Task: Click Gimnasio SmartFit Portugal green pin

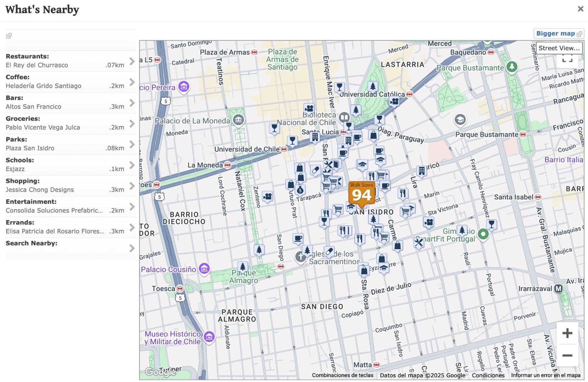Action: [483, 234]
